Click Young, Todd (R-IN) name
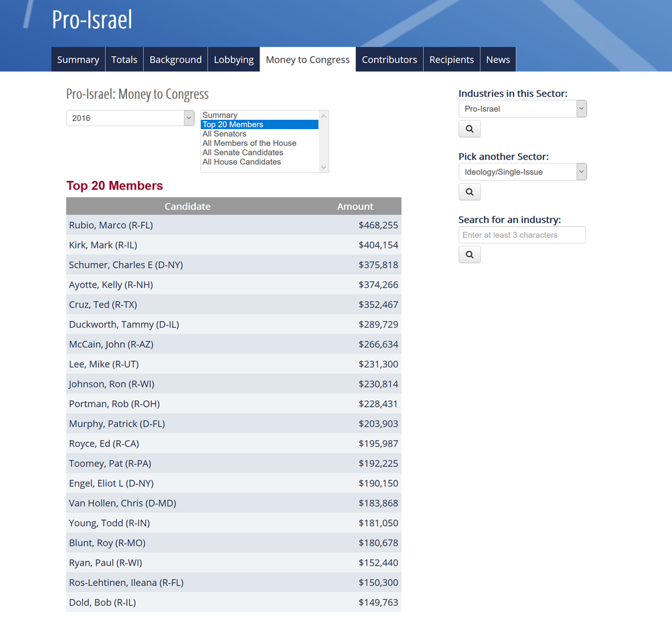 point(109,523)
